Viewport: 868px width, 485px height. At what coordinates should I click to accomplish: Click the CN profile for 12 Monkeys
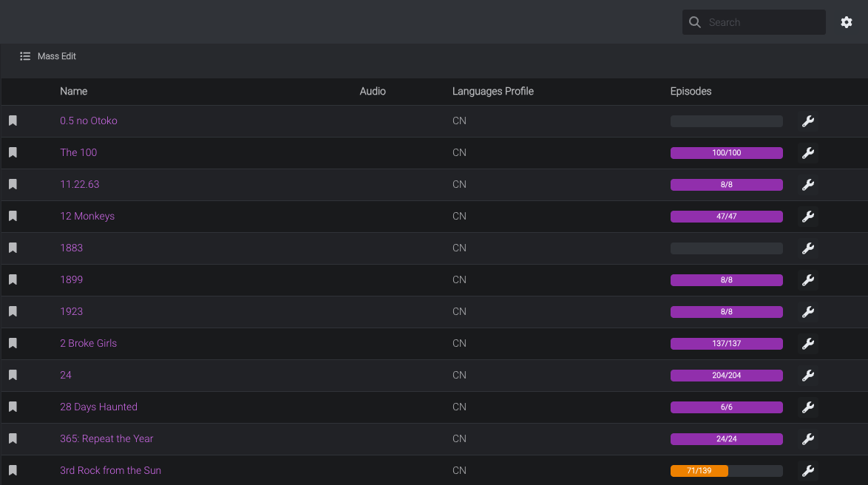(459, 216)
